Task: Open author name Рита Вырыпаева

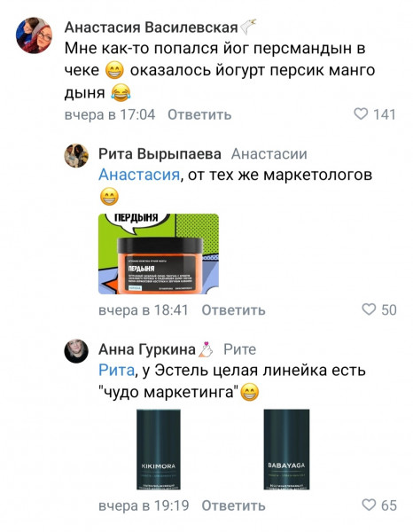Action: point(160,154)
